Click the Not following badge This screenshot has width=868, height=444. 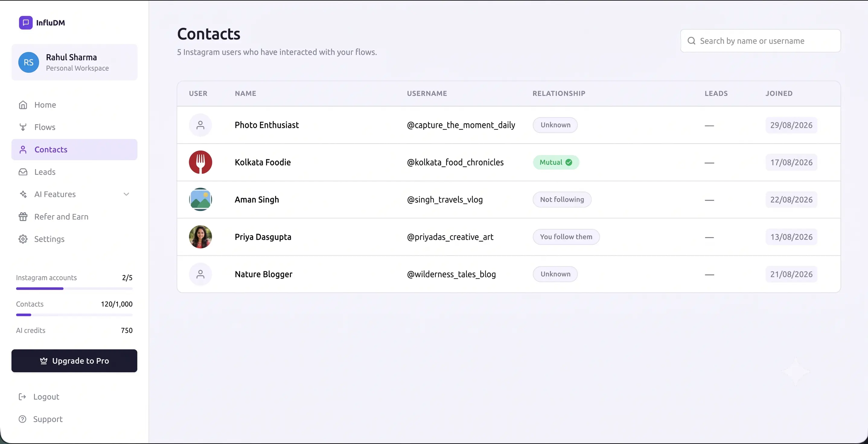(562, 199)
